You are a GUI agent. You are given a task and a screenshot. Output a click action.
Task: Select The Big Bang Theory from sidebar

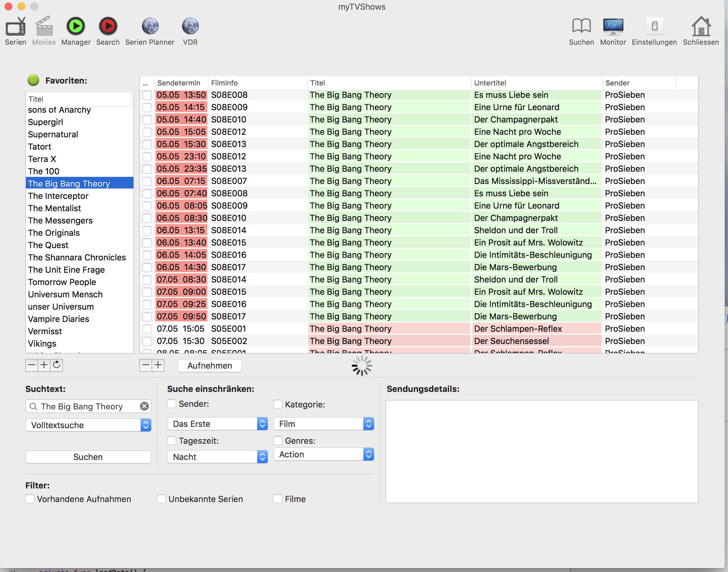click(x=69, y=184)
